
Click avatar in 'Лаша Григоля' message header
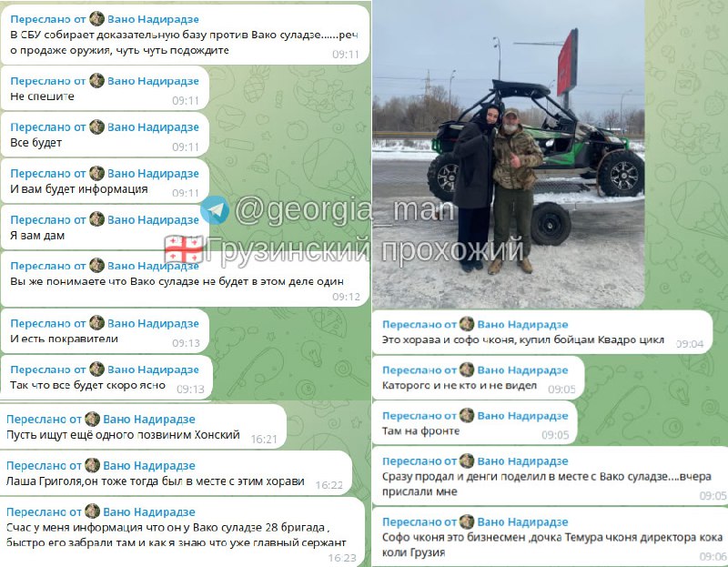click(93, 465)
